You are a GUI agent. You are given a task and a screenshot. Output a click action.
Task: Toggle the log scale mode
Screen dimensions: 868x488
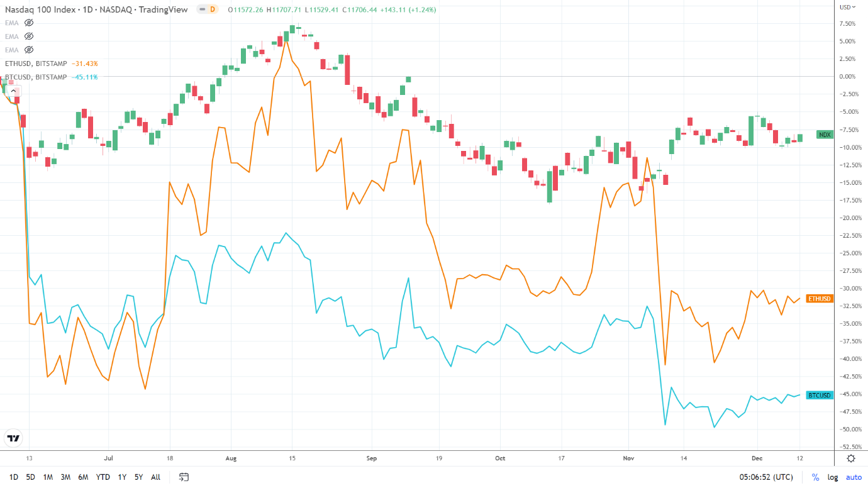(833, 477)
